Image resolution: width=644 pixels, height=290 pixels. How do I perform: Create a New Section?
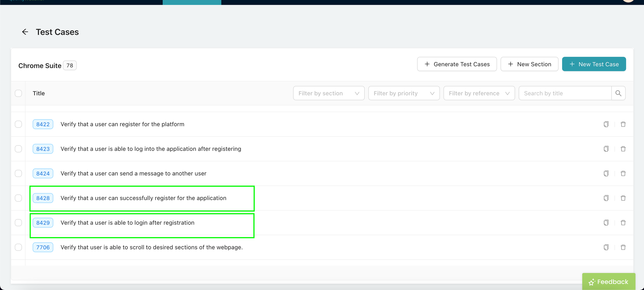[529, 64]
